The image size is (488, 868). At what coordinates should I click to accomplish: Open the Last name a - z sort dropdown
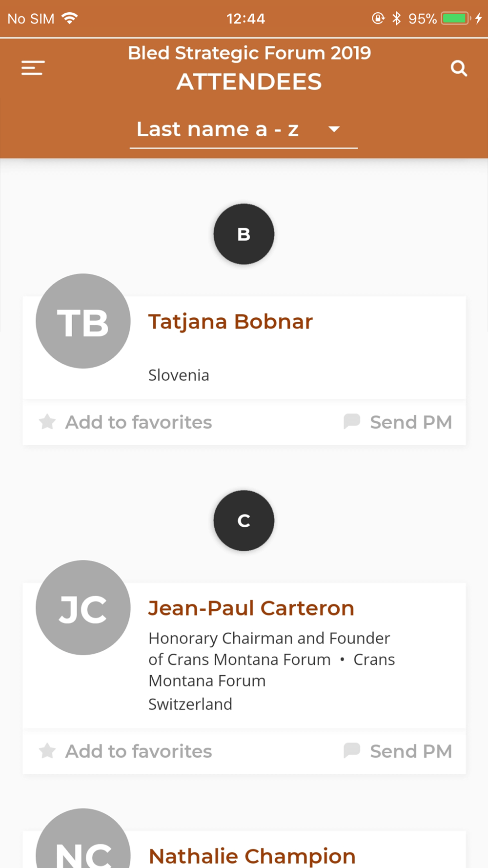(244, 130)
